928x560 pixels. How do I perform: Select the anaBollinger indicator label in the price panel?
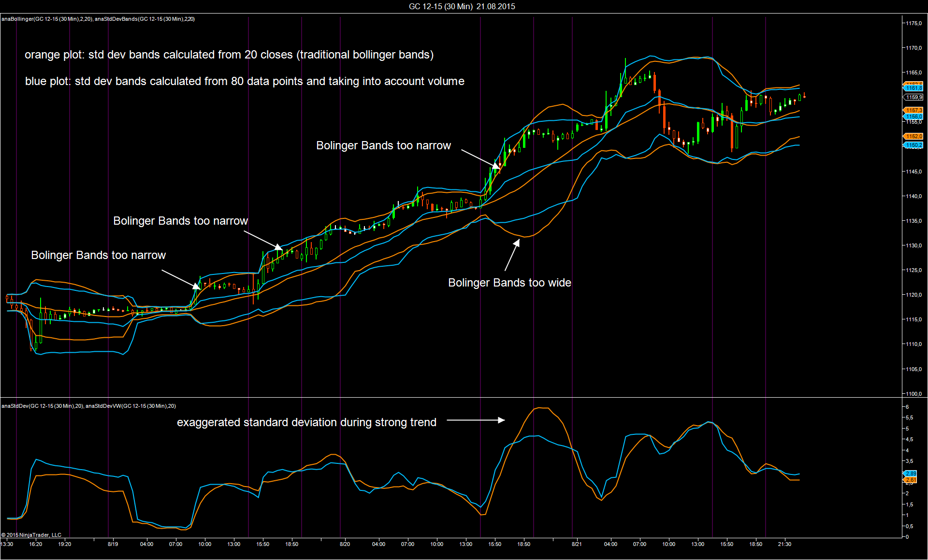[47, 19]
